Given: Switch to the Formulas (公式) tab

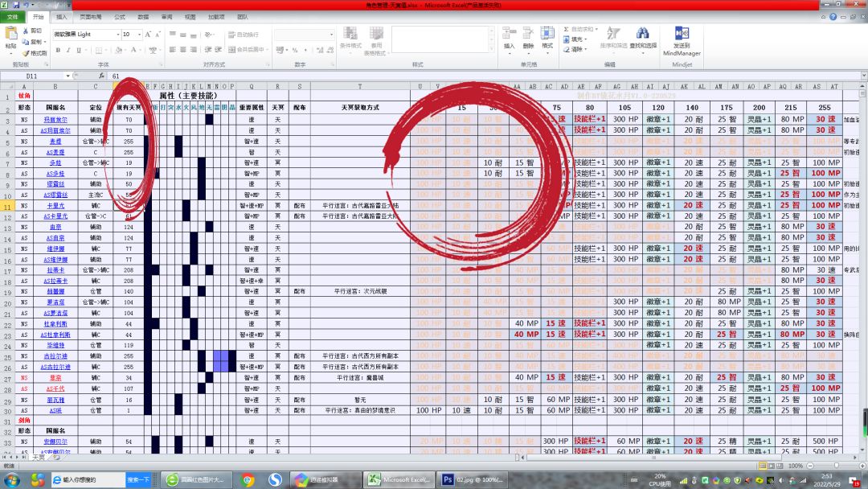Looking at the screenshot, I should (120, 17).
